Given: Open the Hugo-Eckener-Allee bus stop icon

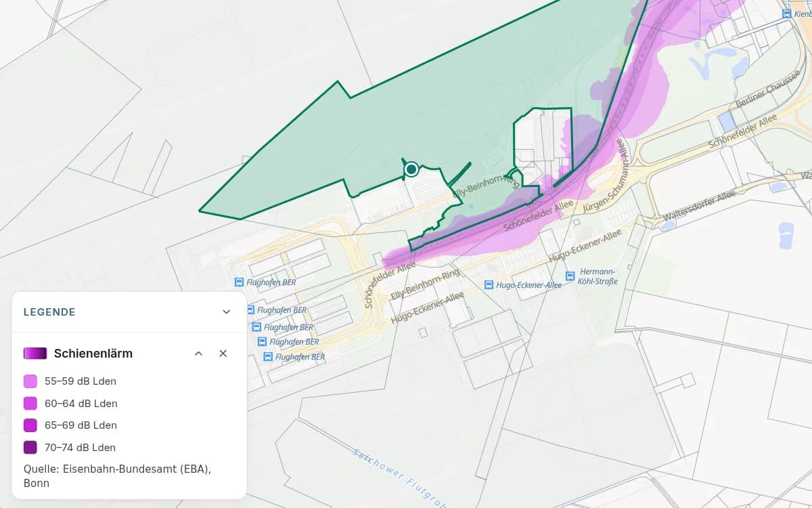Looking at the screenshot, I should click(x=489, y=285).
